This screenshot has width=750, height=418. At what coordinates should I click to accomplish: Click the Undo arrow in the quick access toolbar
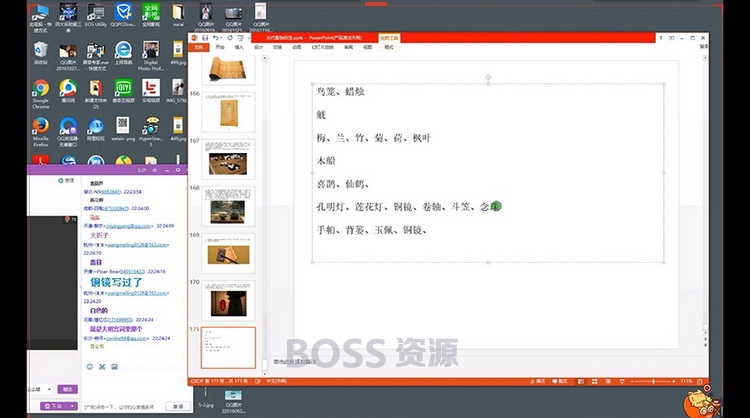[x=216, y=38]
